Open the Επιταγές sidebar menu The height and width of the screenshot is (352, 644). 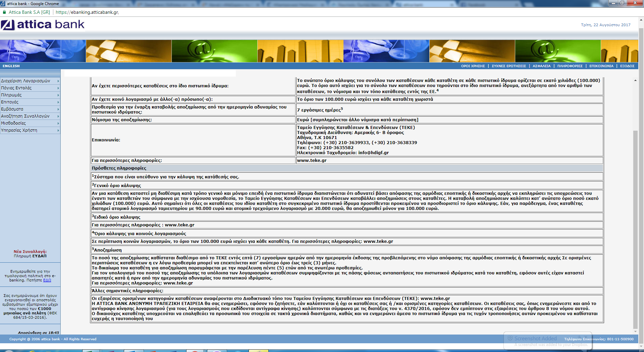pyautogui.click(x=30, y=102)
